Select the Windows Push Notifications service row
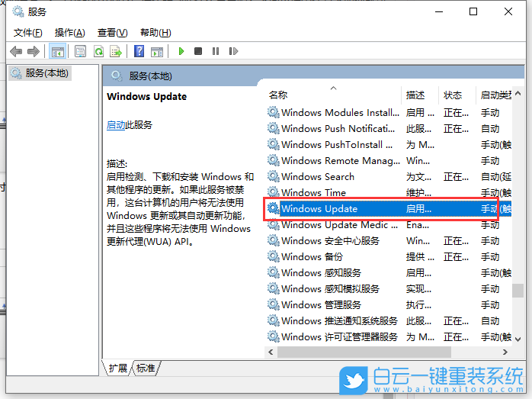 tap(389, 128)
